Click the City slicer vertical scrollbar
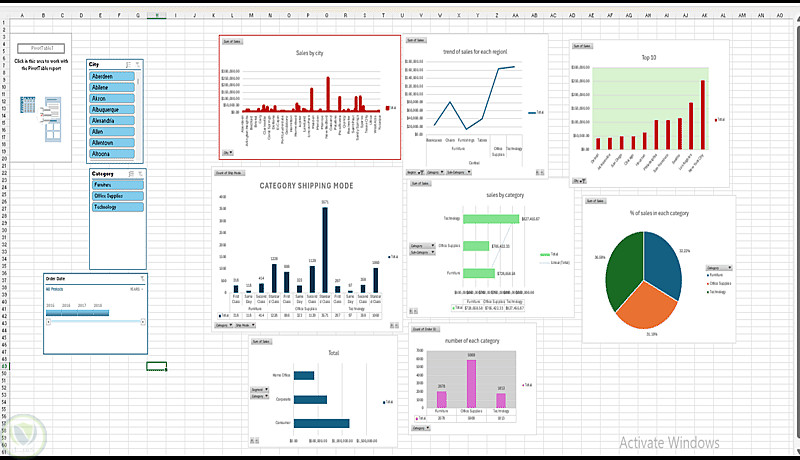Image resolution: width=800 pixels, height=460 pixels. [x=138, y=115]
